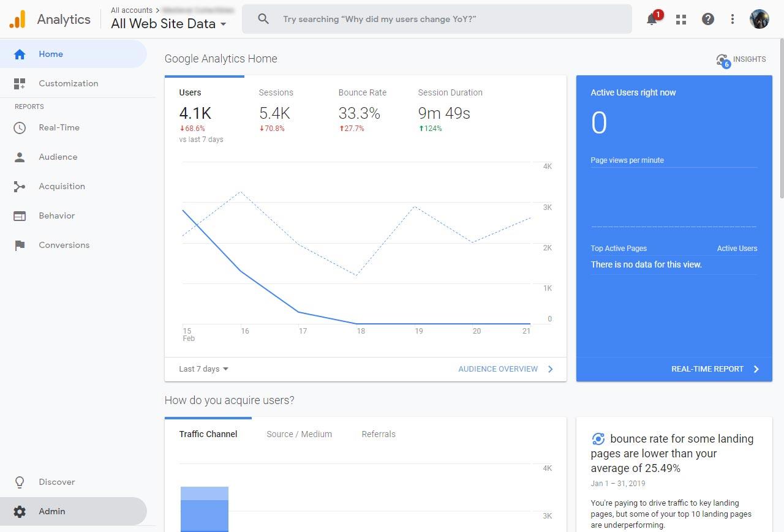Open the Admin menu item
This screenshot has width=784, height=532.
pos(73,511)
